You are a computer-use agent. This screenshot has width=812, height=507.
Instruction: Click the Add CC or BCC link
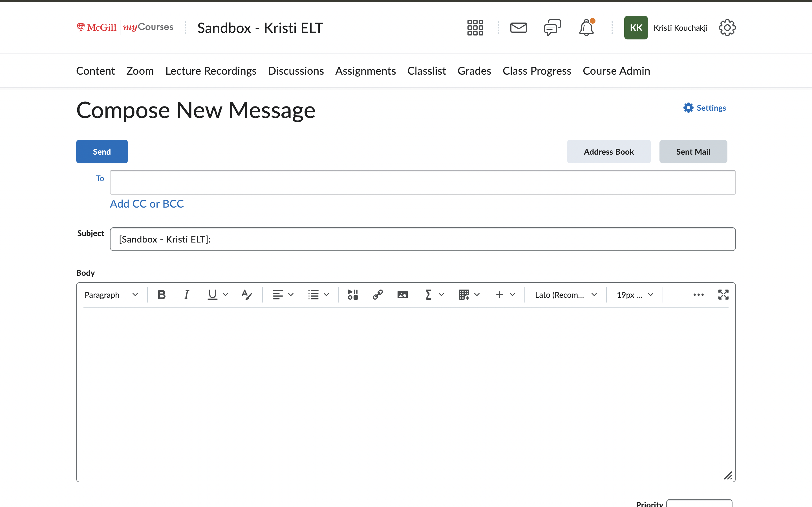[147, 204]
